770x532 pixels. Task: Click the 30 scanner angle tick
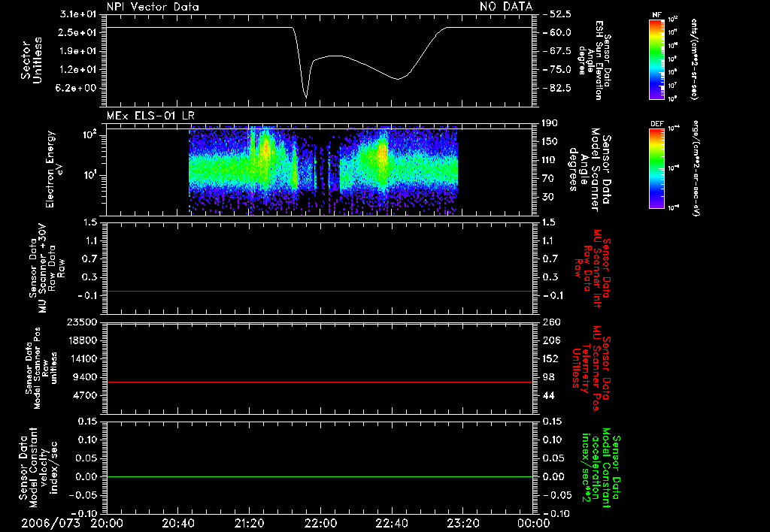point(548,198)
